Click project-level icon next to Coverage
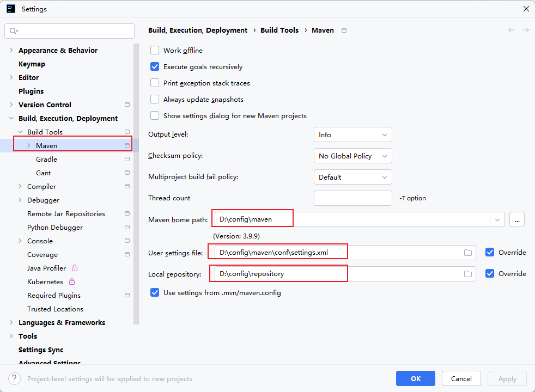The image size is (535, 392). pos(127,255)
